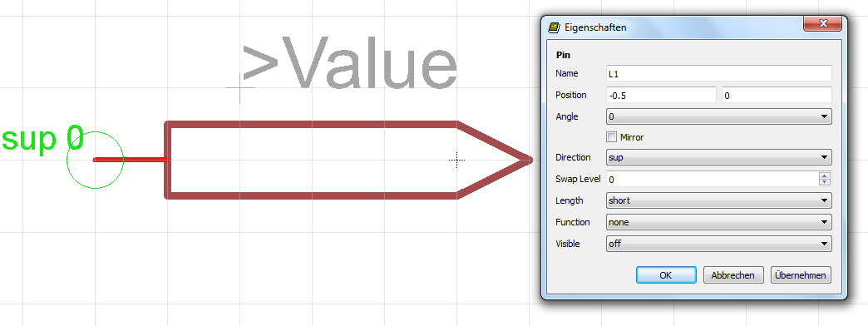Click the Name field containing L1

tap(719, 73)
